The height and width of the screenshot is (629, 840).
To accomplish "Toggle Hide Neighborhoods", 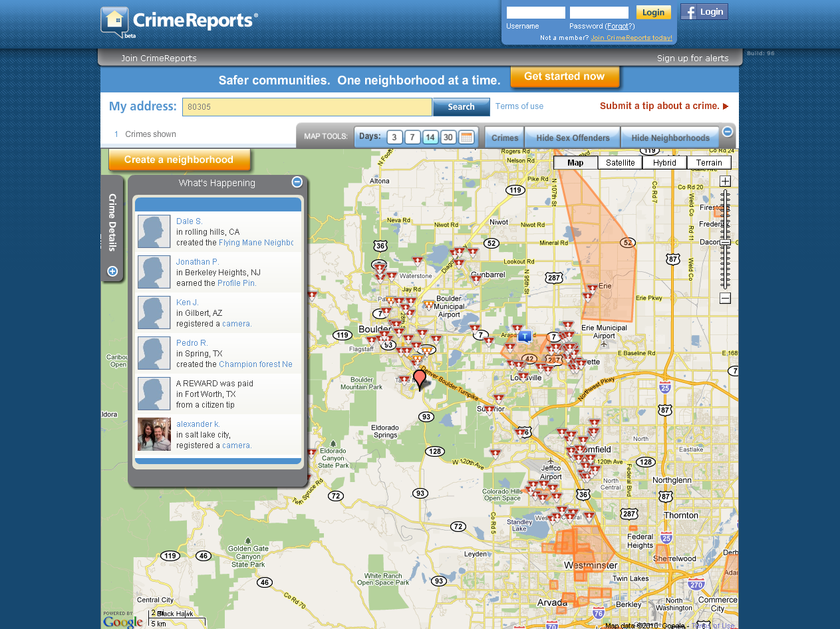I will 670,138.
